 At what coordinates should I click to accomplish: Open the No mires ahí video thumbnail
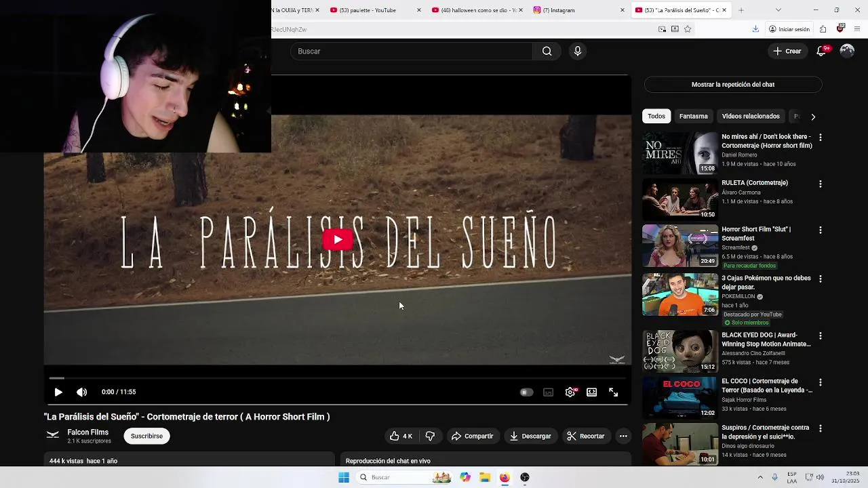point(680,153)
